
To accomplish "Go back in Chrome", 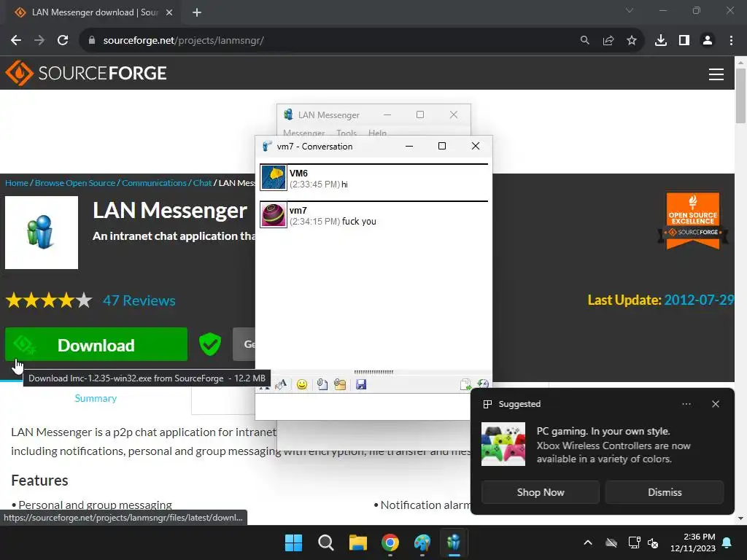I will [x=16, y=41].
